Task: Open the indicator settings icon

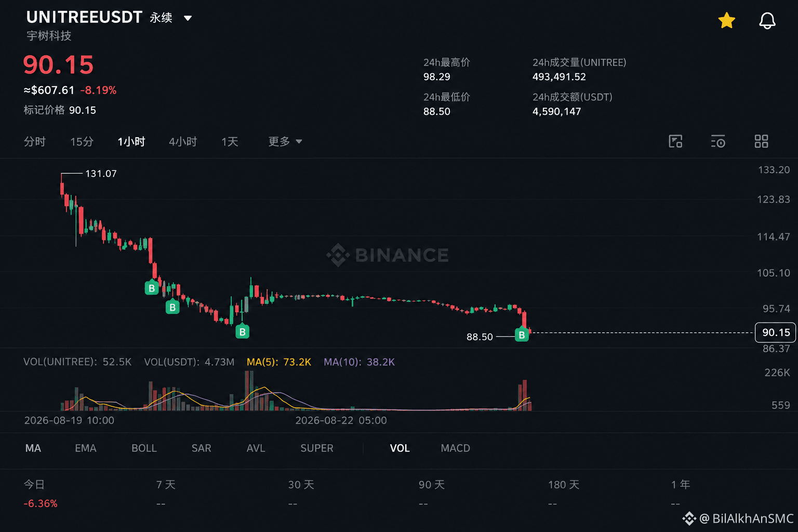Action: [x=718, y=141]
